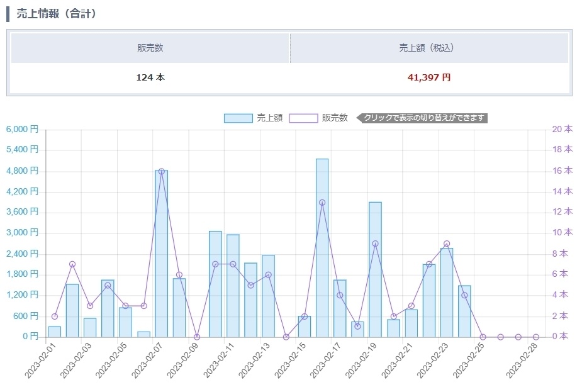Select the 124 本 sales count value
The image size is (582, 392).
point(150,77)
